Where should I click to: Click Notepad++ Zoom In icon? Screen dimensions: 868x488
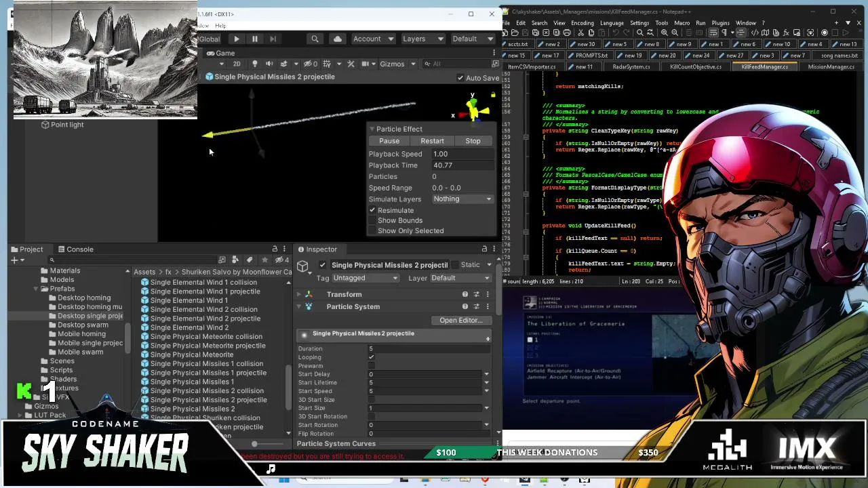click(x=665, y=33)
